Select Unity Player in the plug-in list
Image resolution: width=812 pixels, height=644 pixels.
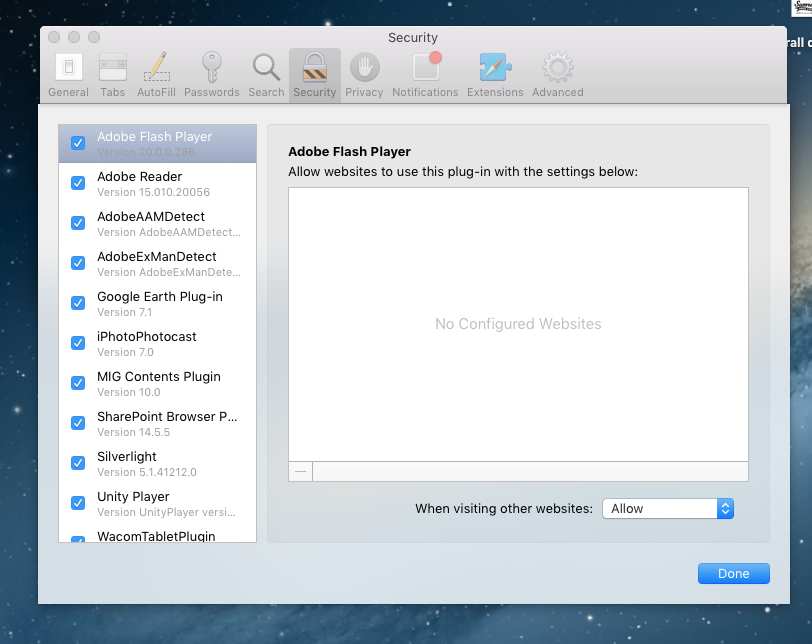pos(157,503)
